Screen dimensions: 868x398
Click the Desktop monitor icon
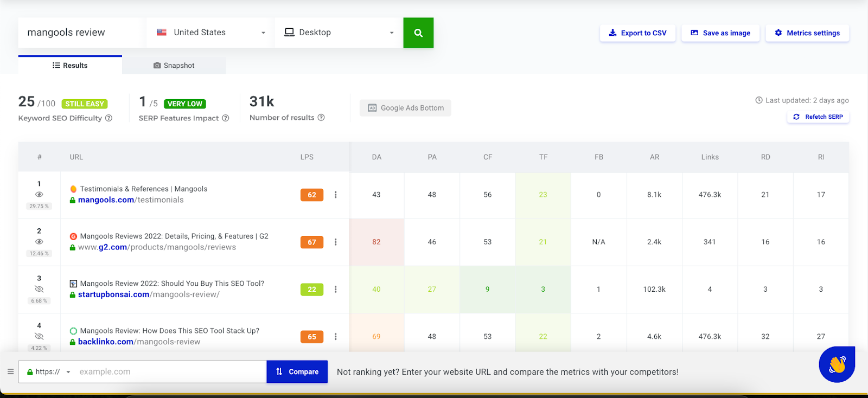click(x=289, y=33)
